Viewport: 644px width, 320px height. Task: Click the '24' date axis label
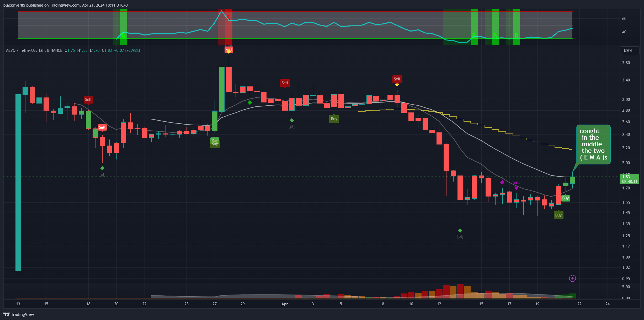click(x=608, y=304)
